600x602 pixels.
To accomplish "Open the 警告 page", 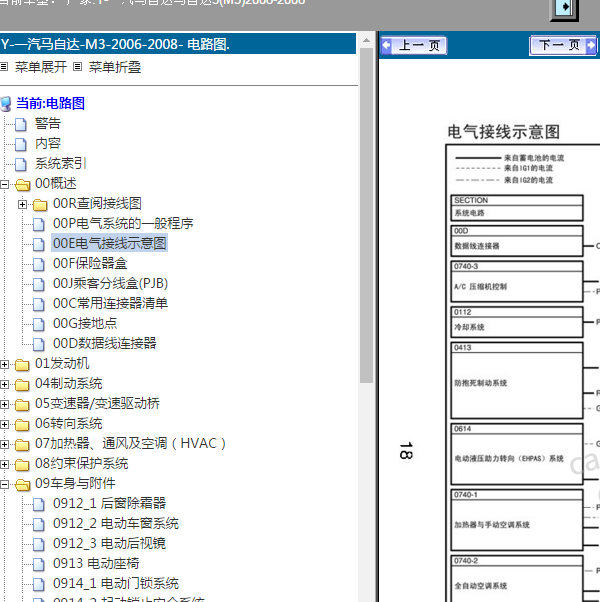I will 48,123.
